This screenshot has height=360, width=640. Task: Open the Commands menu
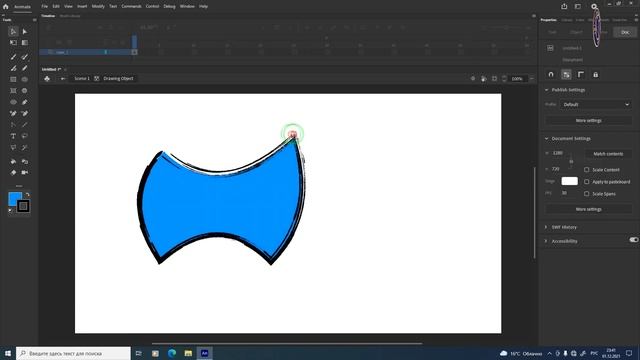tap(131, 7)
